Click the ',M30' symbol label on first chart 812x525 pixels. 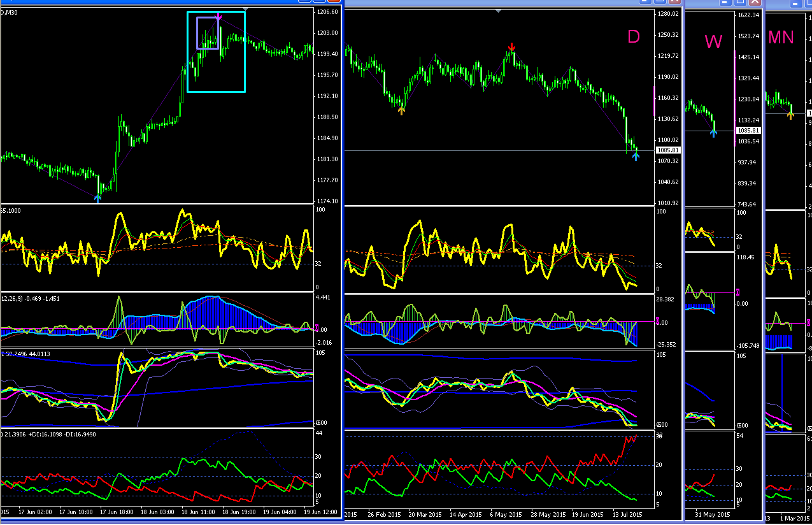[10, 12]
